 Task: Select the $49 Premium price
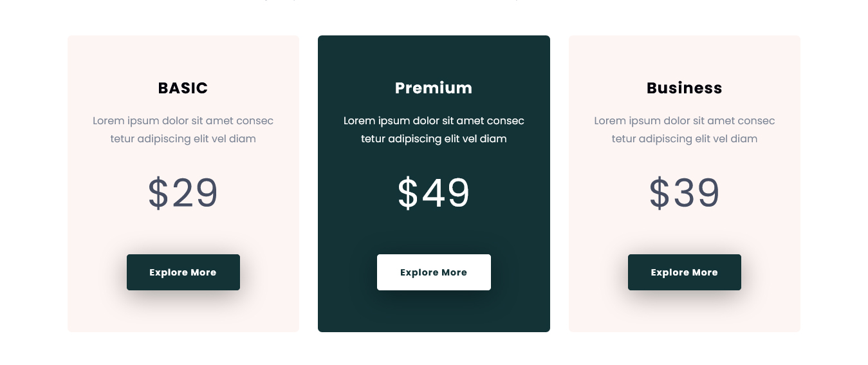pos(434,193)
